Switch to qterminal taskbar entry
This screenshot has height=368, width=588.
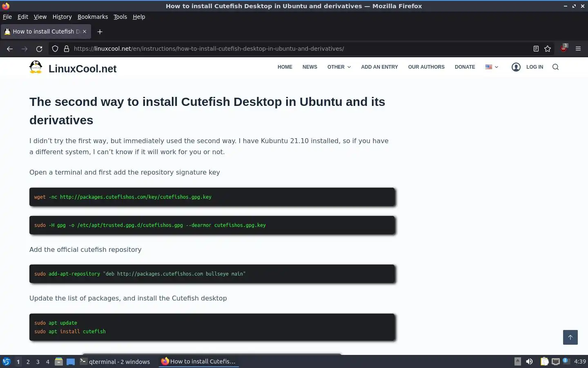click(115, 361)
